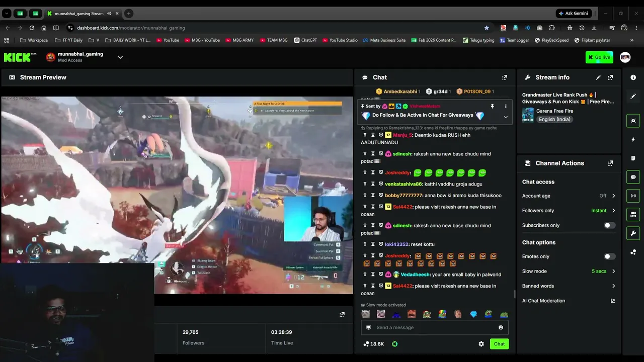Click hourglass icon on Manju_5's message

(x=373, y=135)
